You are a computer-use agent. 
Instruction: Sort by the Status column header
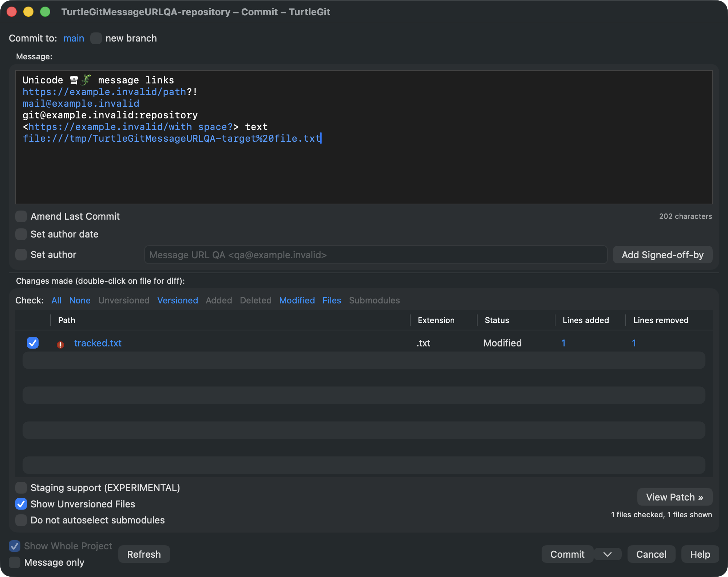pos(516,320)
